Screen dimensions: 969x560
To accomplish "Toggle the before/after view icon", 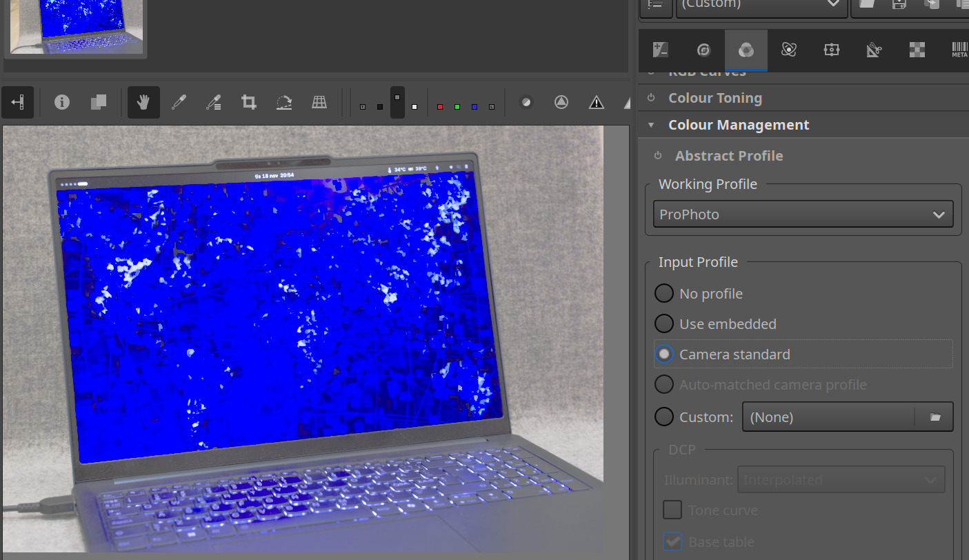I will (98, 103).
